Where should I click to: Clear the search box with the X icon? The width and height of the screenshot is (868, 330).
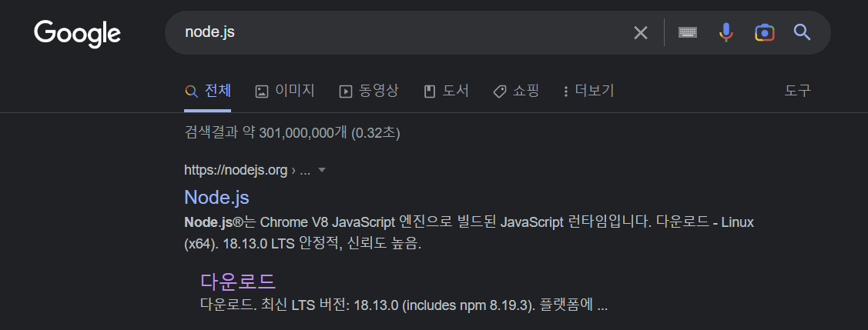click(x=641, y=33)
